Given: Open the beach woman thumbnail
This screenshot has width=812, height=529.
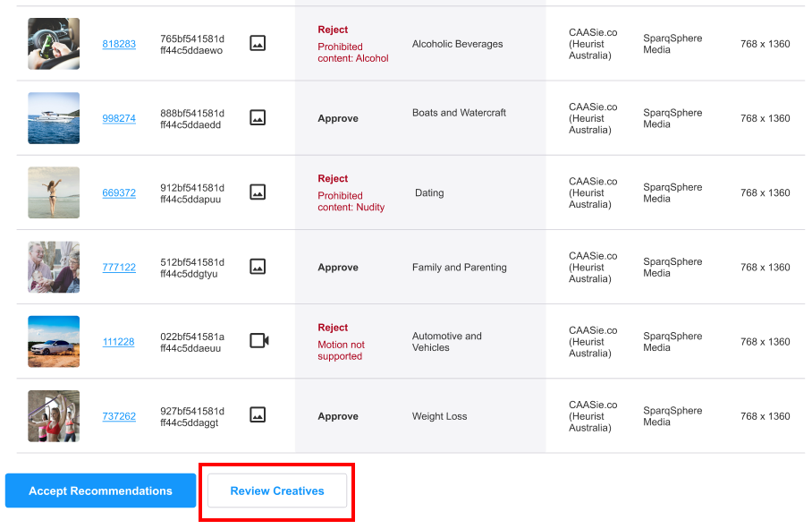Looking at the screenshot, I should tap(54, 192).
